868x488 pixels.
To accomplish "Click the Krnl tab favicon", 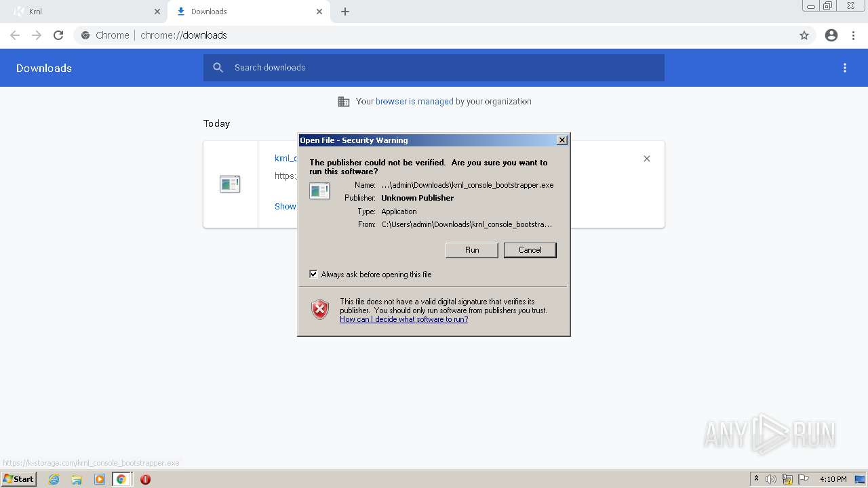I will tap(19, 12).
